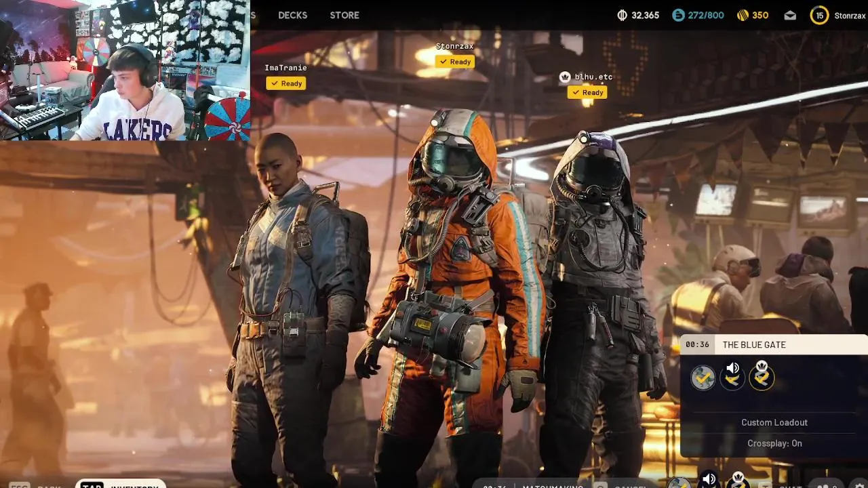
Task: Click the Ready badge under ImaTranie
Action: click(x=285, y=83)
